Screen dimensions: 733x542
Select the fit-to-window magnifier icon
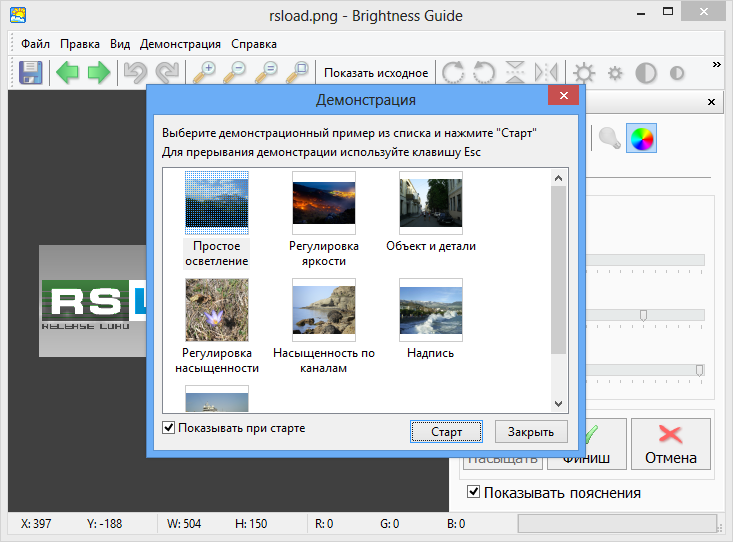pyautogui.click(x=298, y=72)
